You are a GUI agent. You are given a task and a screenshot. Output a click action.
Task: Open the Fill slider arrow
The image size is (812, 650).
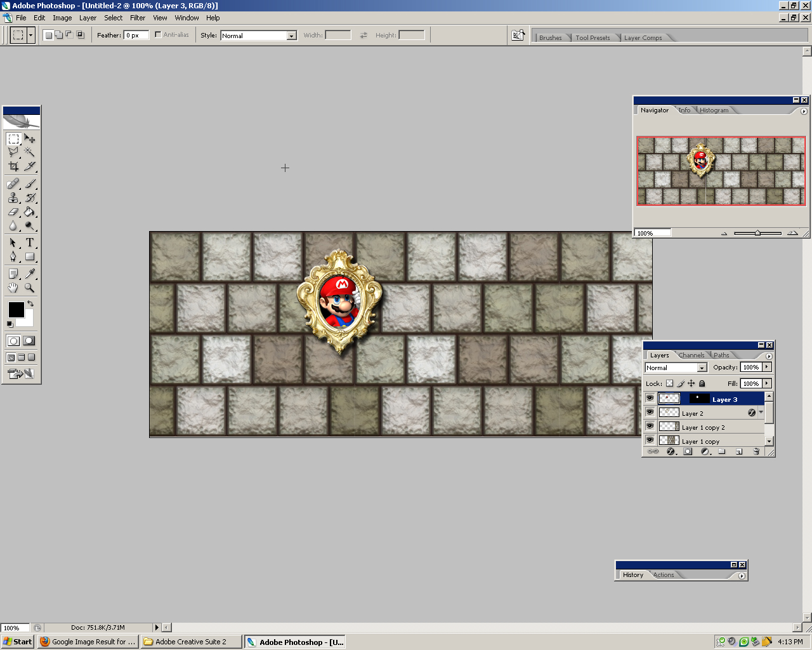coord(767,383)
